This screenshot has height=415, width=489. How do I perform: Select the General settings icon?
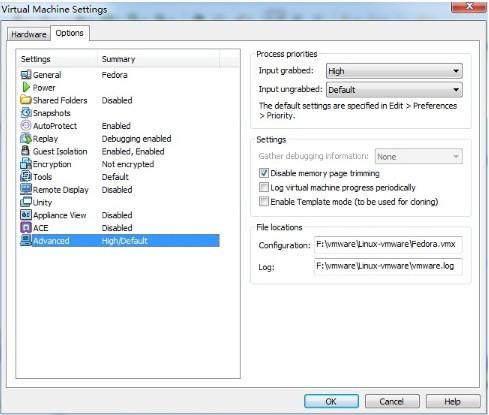(26, 75)
